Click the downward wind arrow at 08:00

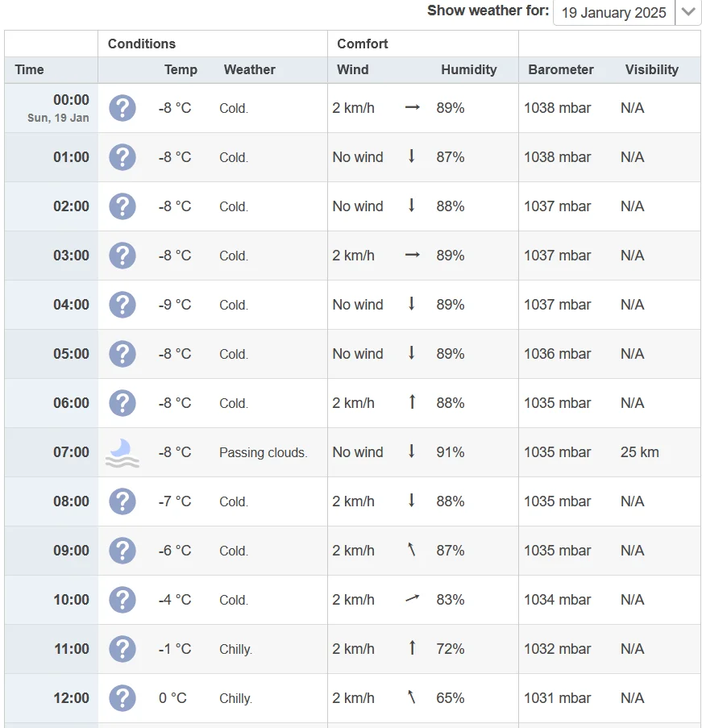tap(412, 501)
